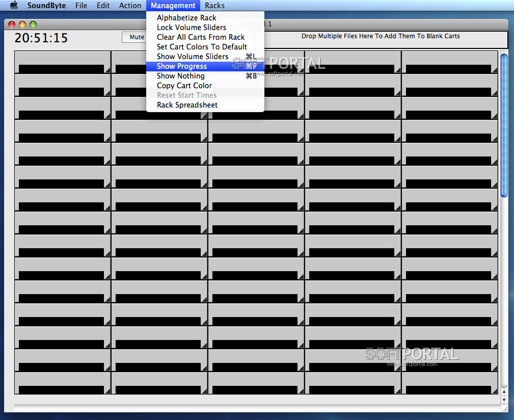The image size is (514, 420).
Task: Open the Apple menu
Action: coord(14,5)
